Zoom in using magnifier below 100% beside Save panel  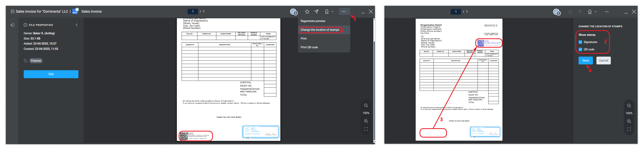tap(629, 121)
